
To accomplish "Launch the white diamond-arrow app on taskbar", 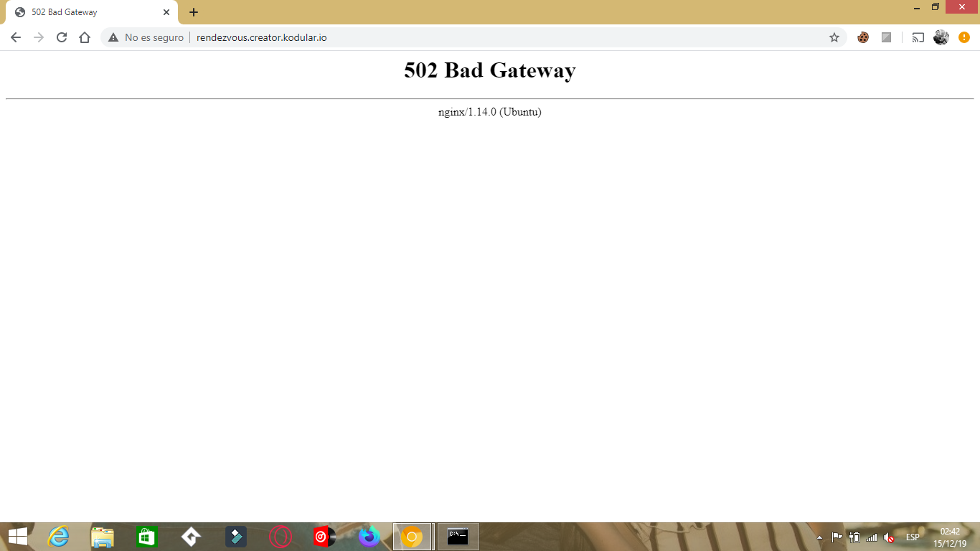I will pyautogui.click(x=191, y=537).
